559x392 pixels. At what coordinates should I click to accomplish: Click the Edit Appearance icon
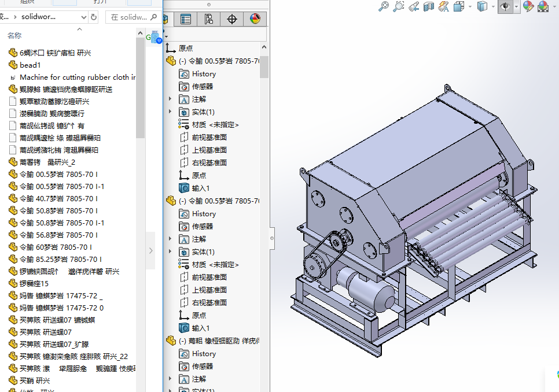click(528, 6)
